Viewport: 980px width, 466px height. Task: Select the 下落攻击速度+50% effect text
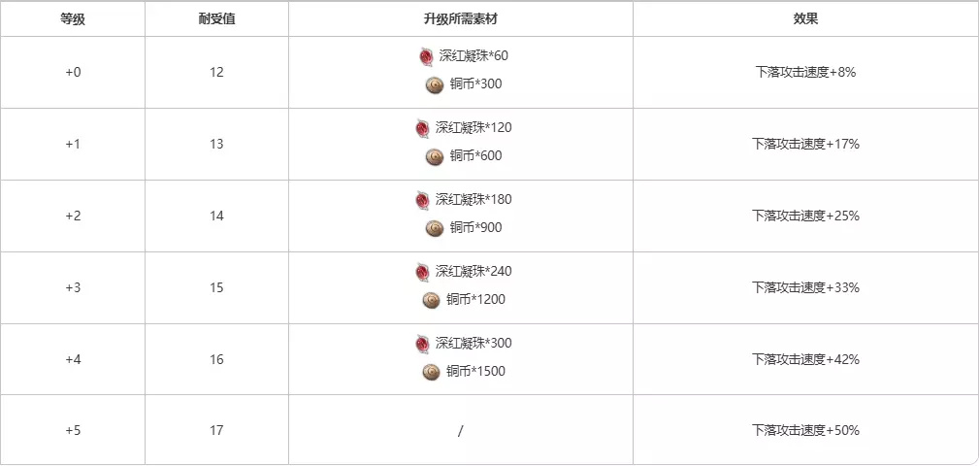click(x=805, y=430)
